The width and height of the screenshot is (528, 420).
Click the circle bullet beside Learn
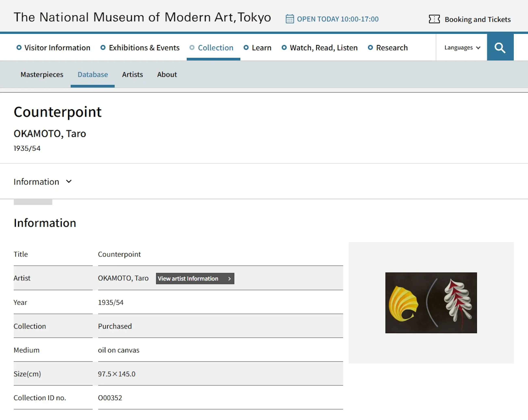[246, 48]
